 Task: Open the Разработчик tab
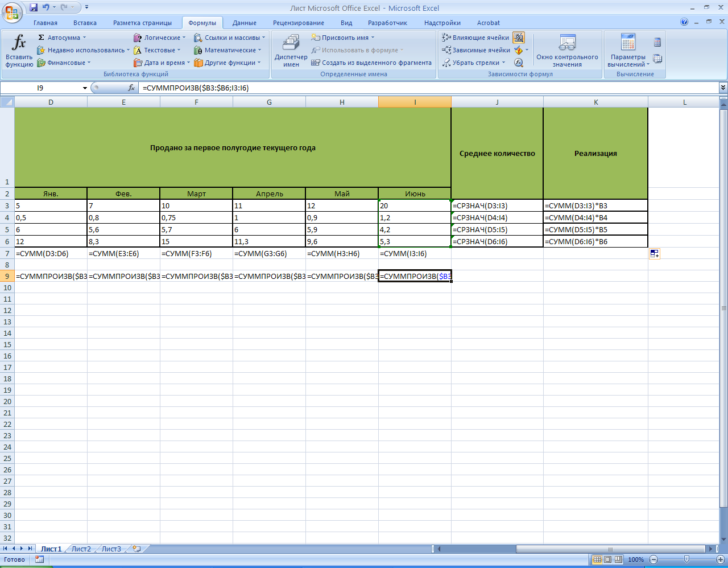[387, 23]
